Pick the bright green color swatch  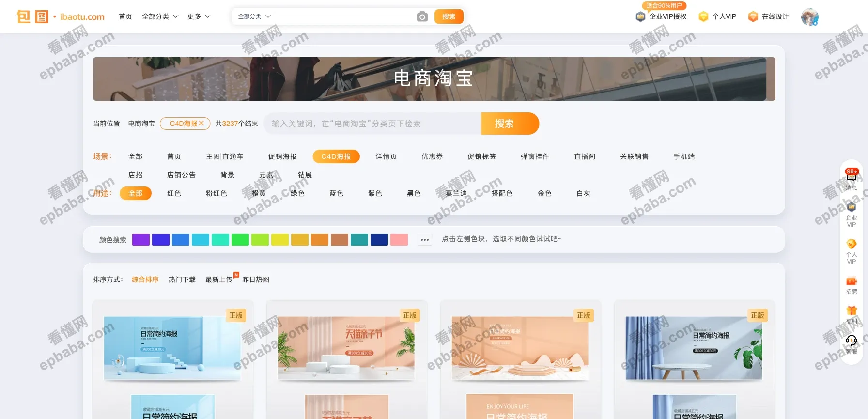(x=240, y=240)
